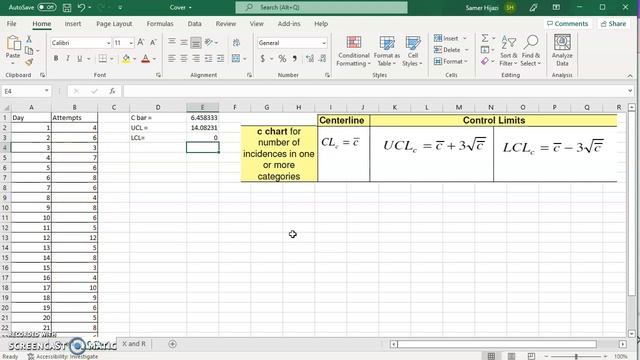Expand the Name Box dropdown arrow
Screen dimensions: 640x360
tap(47, 91)
